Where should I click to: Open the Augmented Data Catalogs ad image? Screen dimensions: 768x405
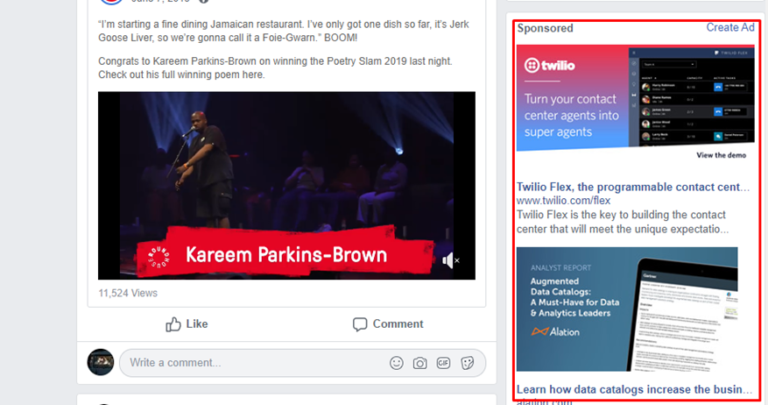click(x=627, y=309)
